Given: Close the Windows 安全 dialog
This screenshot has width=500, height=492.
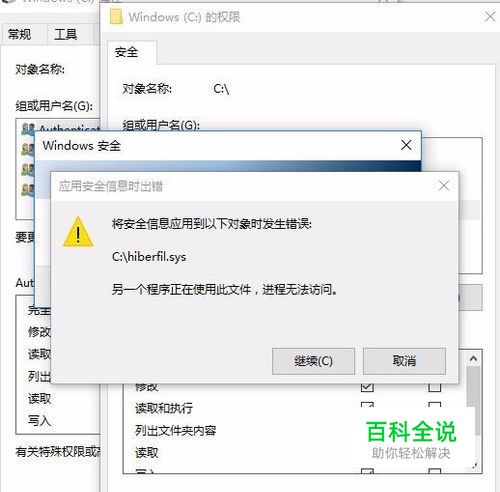Looking at the screenshot, I should [x=406, y=145].
